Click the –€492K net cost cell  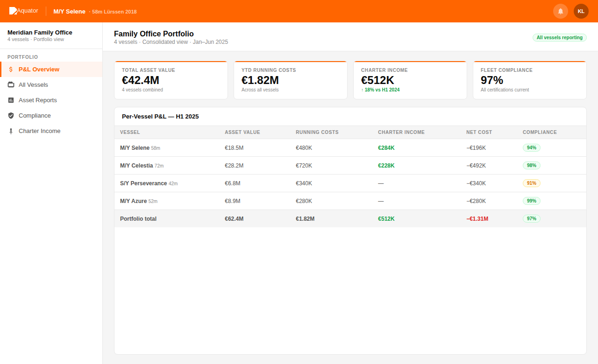click(x=476, y=166)
